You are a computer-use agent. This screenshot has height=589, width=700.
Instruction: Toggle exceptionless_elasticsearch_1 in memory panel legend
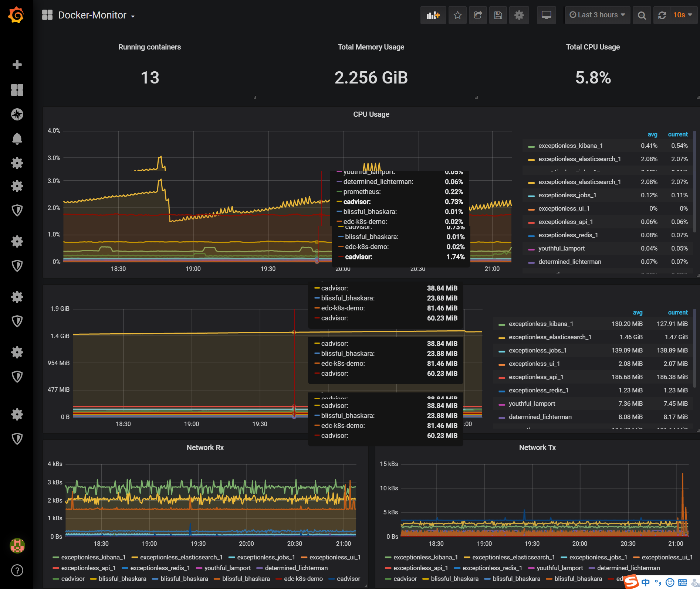pyautogui.click(x=550, y=337)
